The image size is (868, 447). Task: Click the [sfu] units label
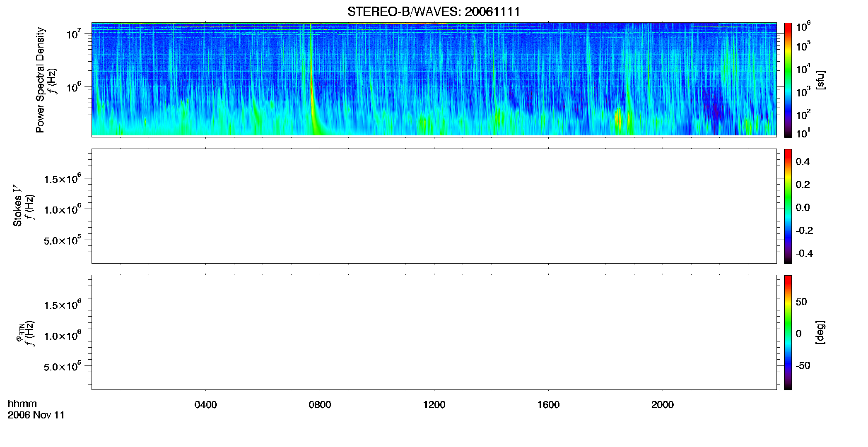click(x=820, y=80)
